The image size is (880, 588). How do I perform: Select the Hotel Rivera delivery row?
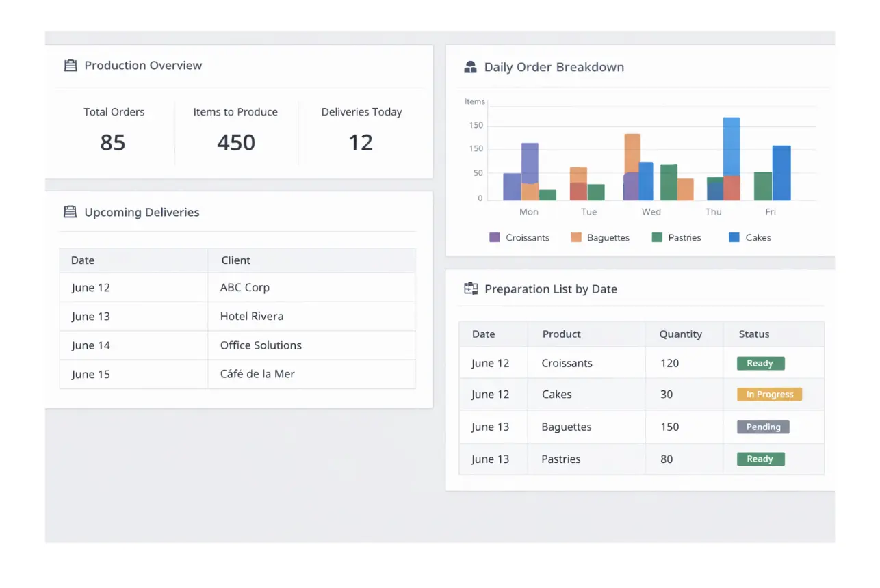click(251, 317)
